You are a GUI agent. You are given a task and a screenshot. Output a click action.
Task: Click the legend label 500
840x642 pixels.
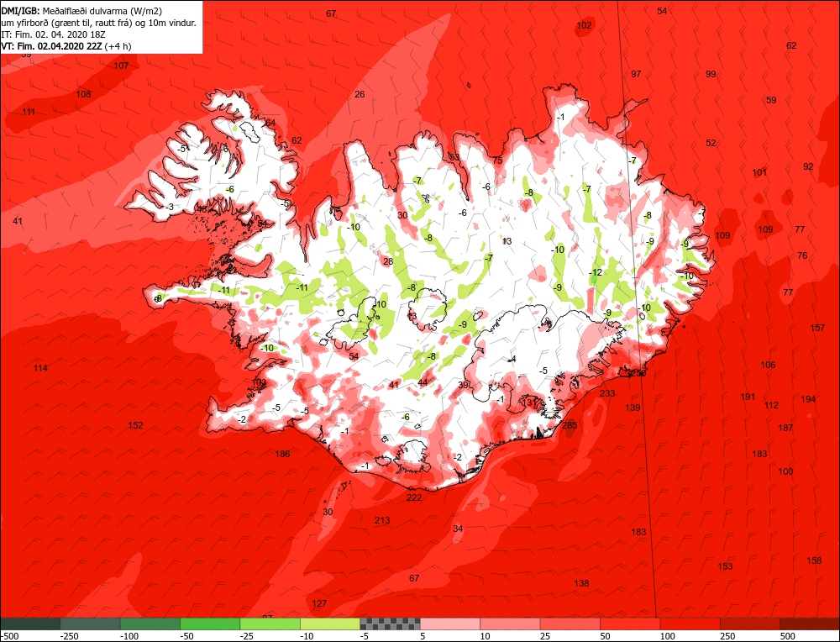(x=788, y=636)
